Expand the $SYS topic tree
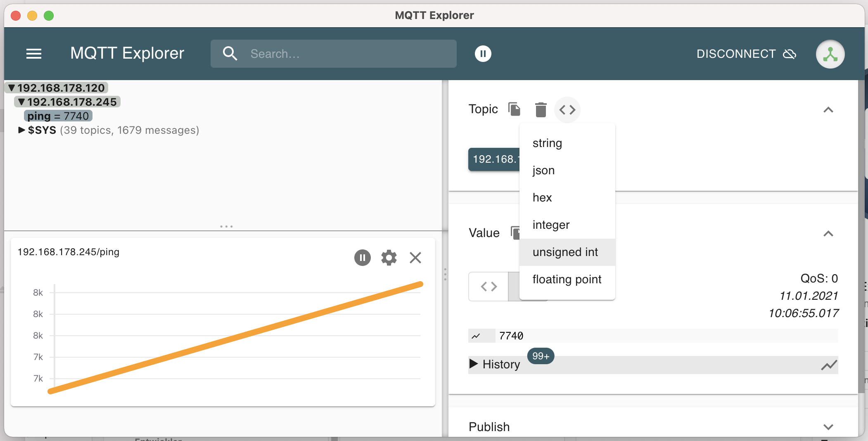 coord(21,130)
